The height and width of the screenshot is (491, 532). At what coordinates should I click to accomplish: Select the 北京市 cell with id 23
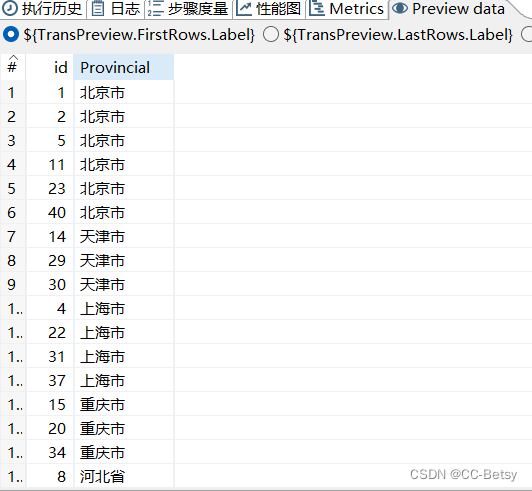[124, 189]
